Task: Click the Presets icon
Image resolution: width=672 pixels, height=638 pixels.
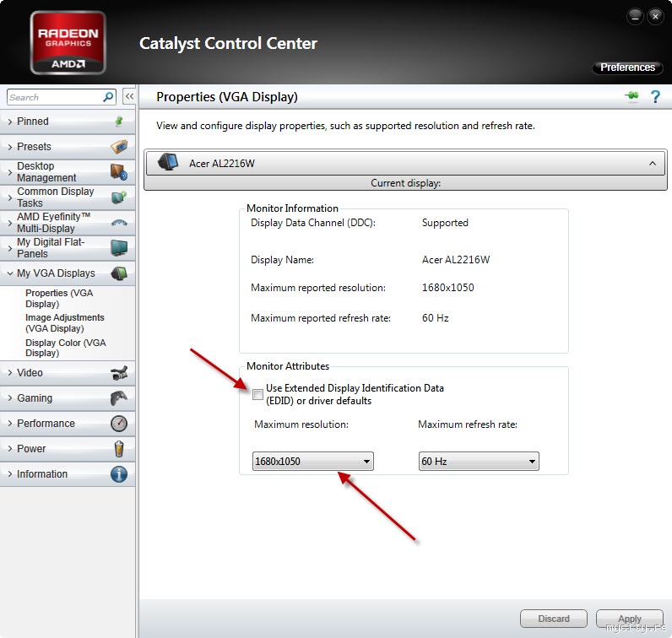Action: click(119, 147)
